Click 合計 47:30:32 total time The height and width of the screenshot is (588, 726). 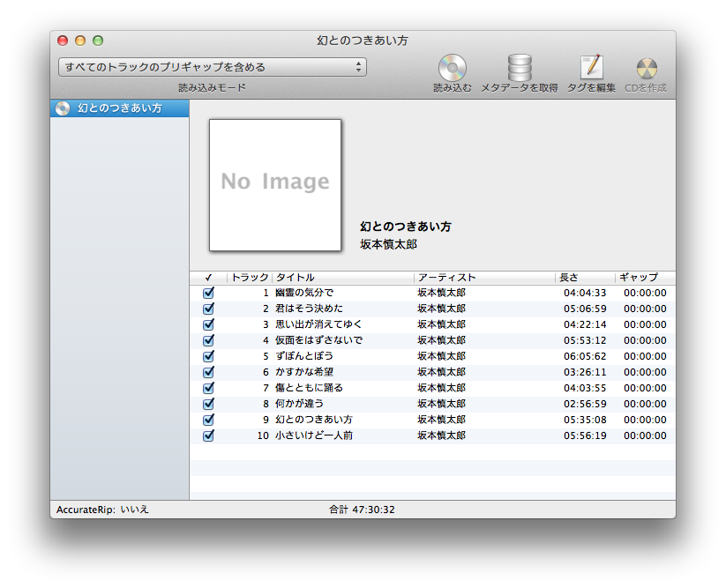[x=362, y=510]
